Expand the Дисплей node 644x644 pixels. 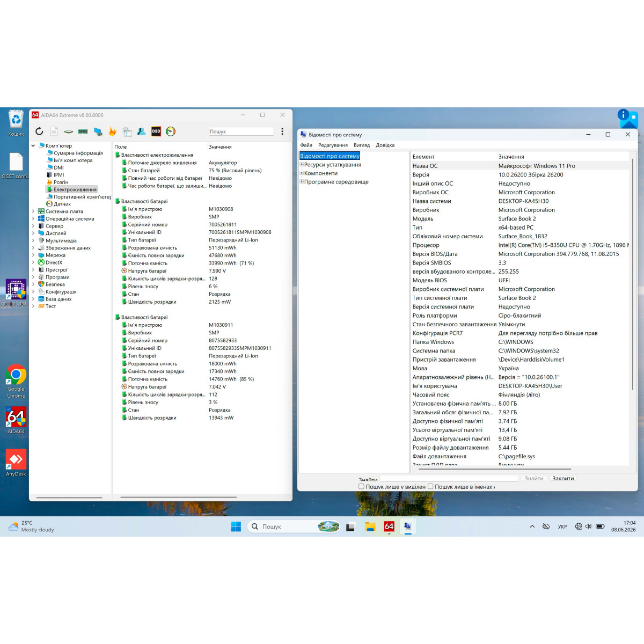click(x=33, y=233)
